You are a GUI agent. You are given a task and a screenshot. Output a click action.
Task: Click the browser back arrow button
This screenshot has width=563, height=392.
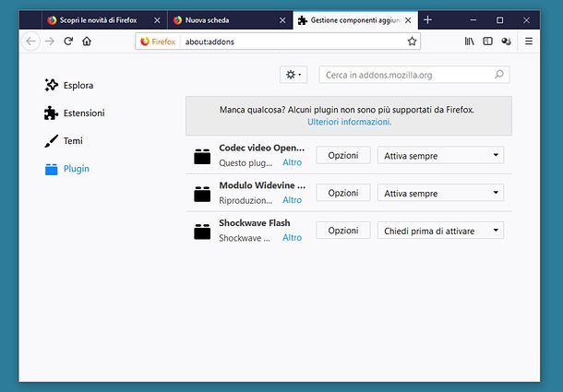pyautogui.click(x=30, y=41)
